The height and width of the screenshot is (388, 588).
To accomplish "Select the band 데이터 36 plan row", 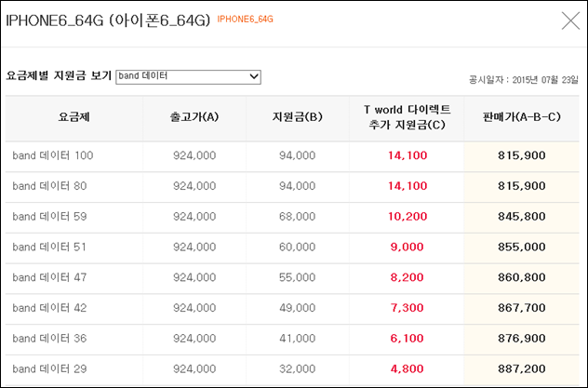I will [292, 339].
